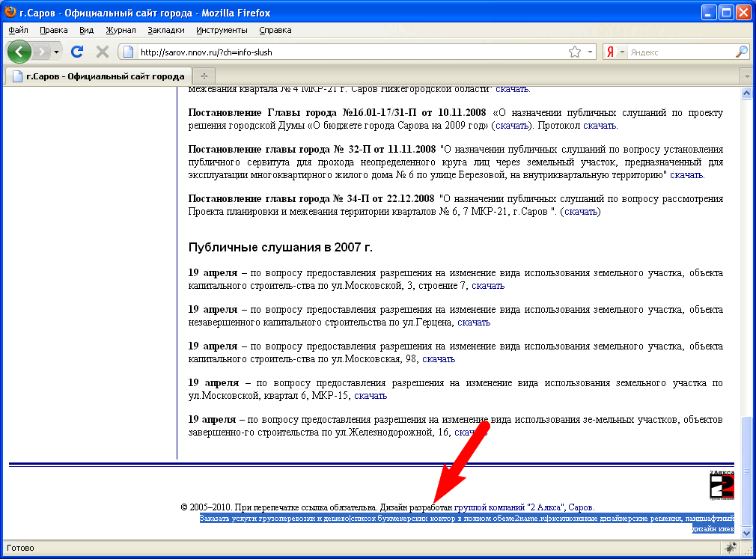This screenshot has height=559, width=756.
Task: Open the Протокол скачать link
Action: pyautogui.click(x=600, y=125)
